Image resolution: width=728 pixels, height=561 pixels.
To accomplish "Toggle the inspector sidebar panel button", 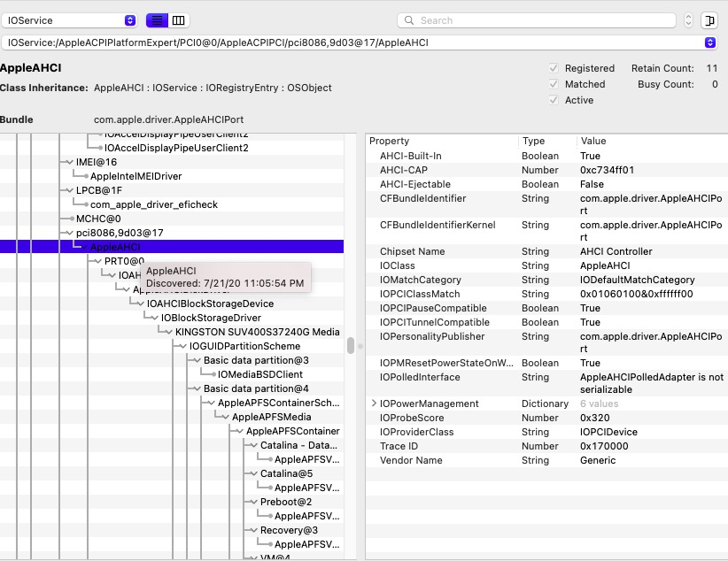I will click(x=709, y=20).
